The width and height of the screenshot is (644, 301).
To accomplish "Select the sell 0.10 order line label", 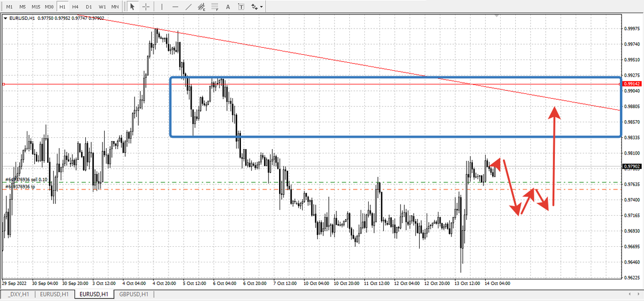I will (x=26, y=180).
